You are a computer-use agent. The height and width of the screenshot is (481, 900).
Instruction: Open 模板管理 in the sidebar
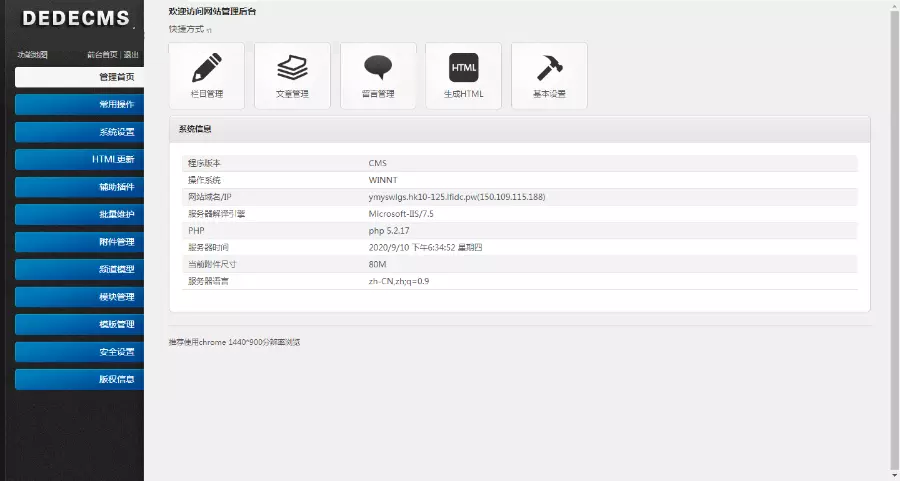(x=80, y=324)
